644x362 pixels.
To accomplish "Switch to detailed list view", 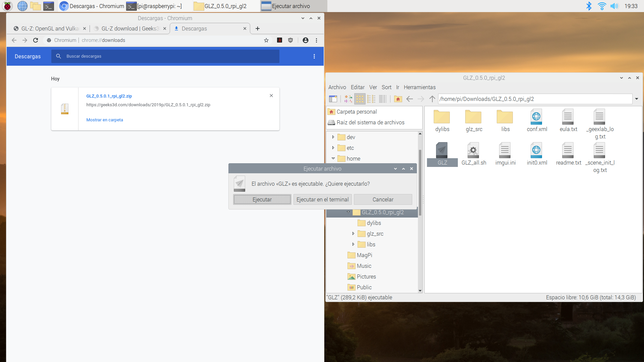I will (383, 99).
